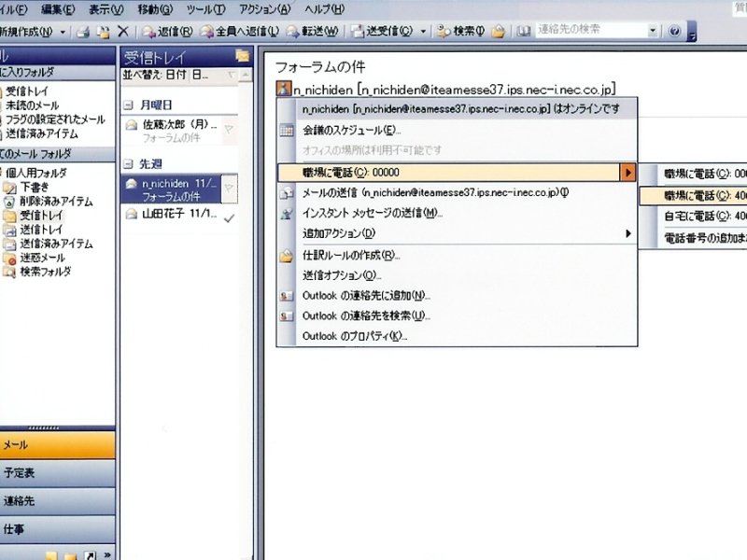Select 送信済みアイテム in favorites

point(41,133)
